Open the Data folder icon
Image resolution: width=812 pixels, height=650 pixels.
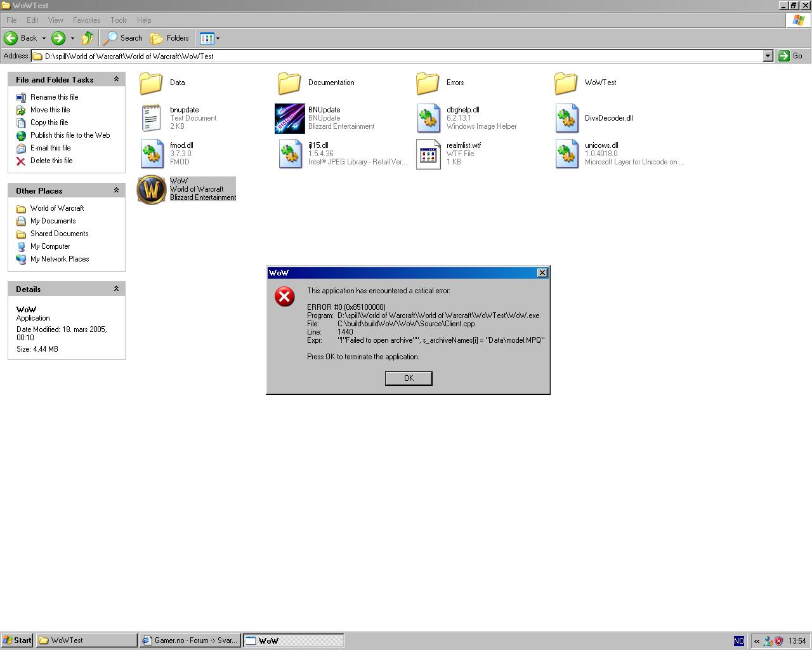pos(152,83)
